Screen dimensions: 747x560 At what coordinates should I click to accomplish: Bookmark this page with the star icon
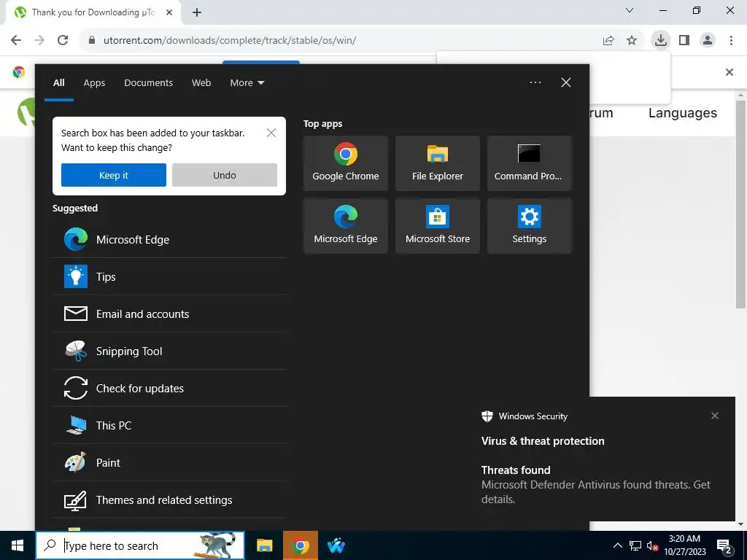[632, 40]
